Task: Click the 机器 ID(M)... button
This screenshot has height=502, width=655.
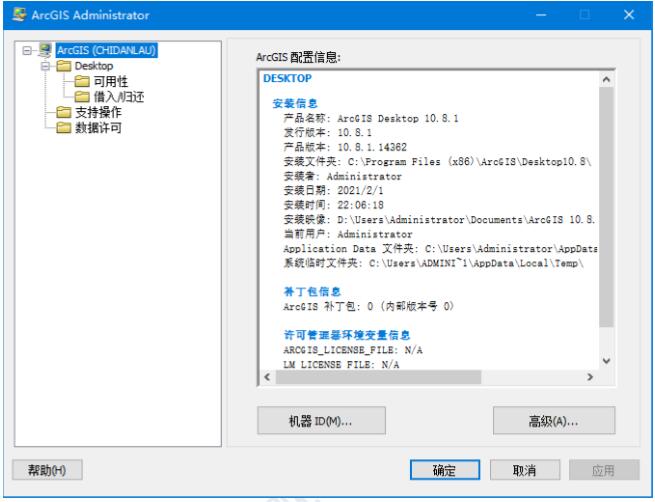Action: 321,421
